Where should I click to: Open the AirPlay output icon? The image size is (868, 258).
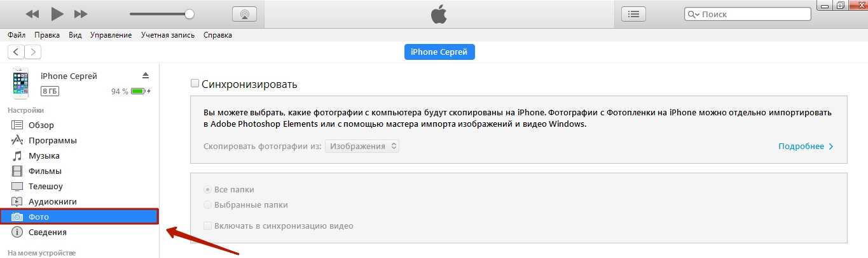tap(244, 14)
